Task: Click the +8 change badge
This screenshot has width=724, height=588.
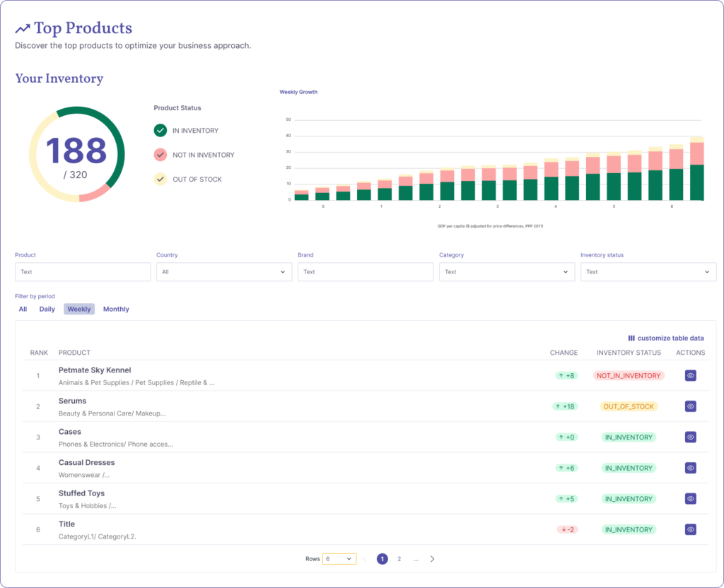Action: pos(566,376)
